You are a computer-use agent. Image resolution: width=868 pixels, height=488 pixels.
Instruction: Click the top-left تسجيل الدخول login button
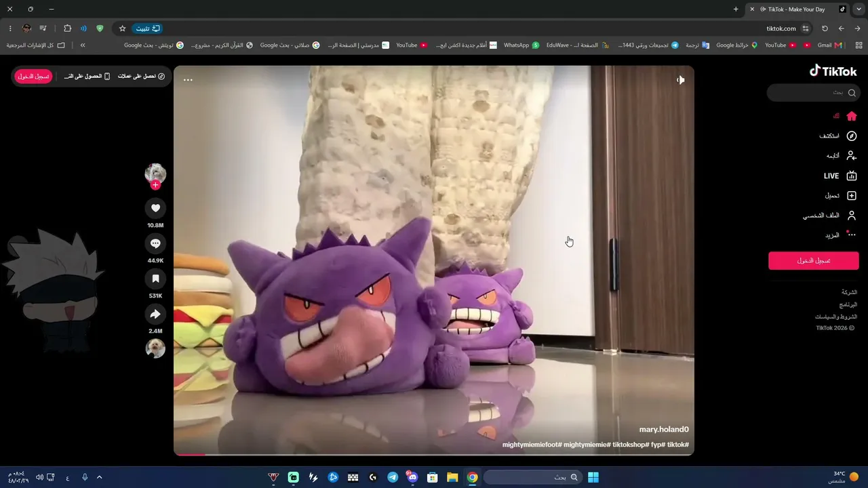tap(33, 76)
